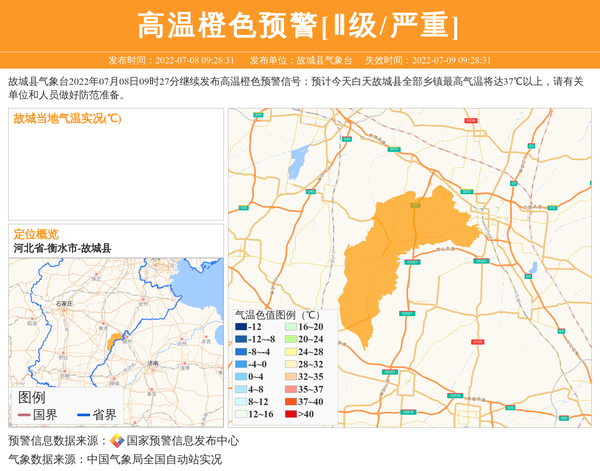
Task: Click the 发布时间 timestamp in header
Action: tap(171, 60)
